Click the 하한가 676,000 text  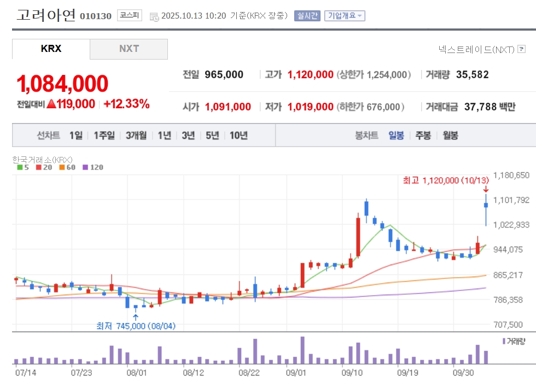(x=371, y=107)
